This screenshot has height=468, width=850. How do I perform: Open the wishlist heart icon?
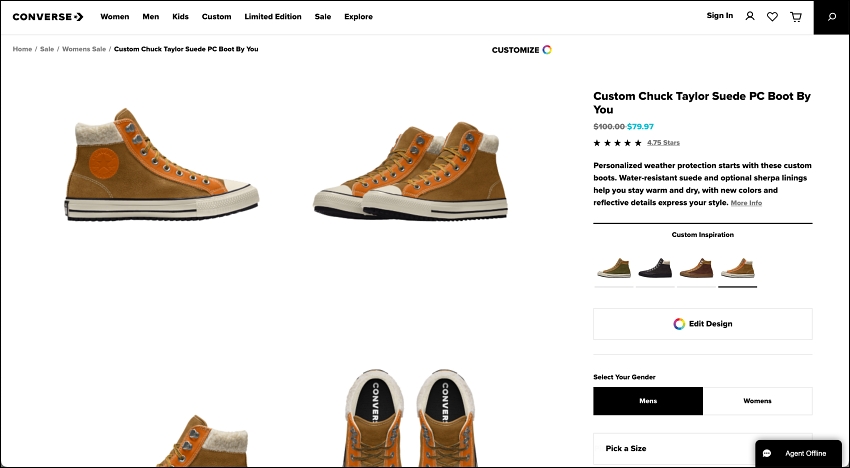pos(772,17)
